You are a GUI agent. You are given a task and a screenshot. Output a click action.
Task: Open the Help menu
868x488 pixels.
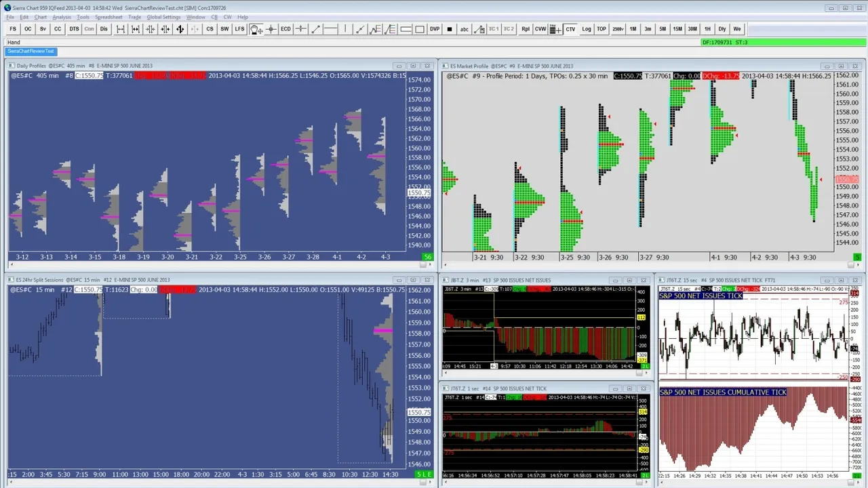243,17
